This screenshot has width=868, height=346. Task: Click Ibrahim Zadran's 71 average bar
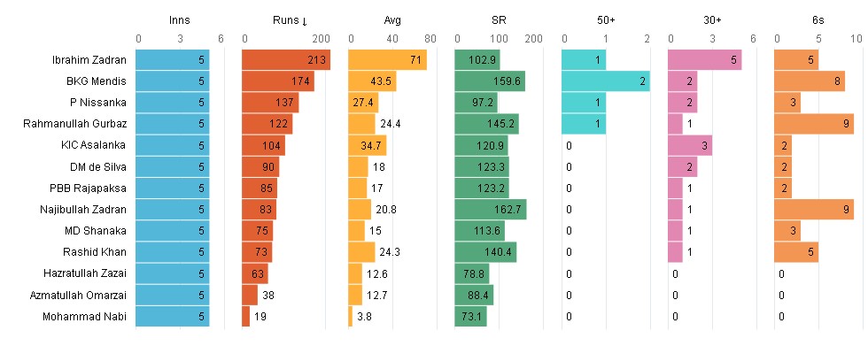(388, 59)
